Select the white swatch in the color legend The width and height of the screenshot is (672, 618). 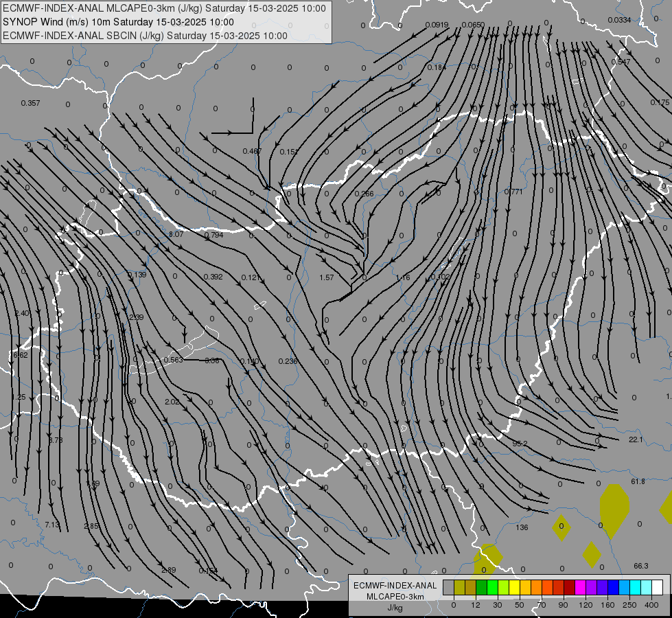click(657, 587)
